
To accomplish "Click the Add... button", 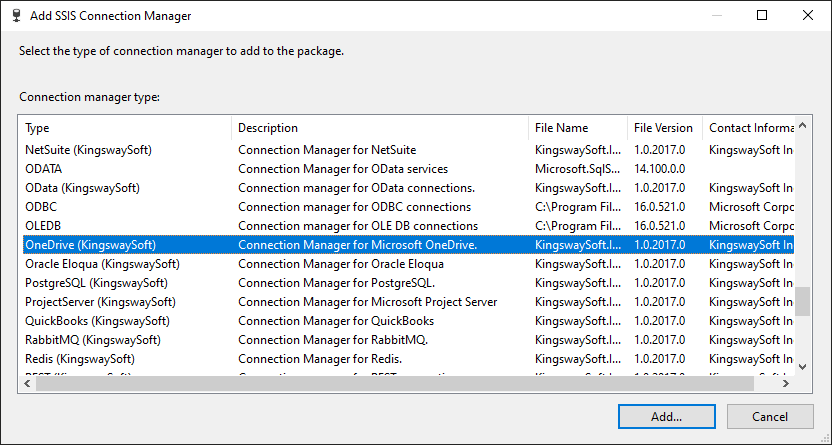I will 666,416.
